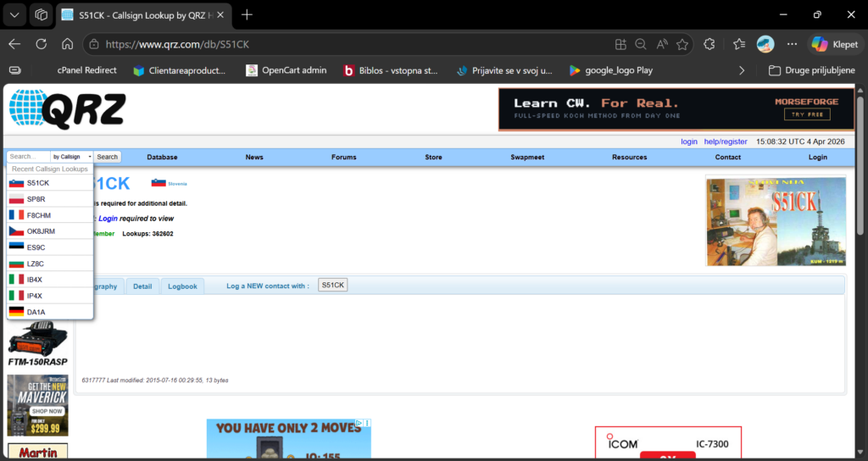This screenshot has height=461, width=868.
Task: Open the 'by Callsign' search dropdown
Action: click(72, 157)
